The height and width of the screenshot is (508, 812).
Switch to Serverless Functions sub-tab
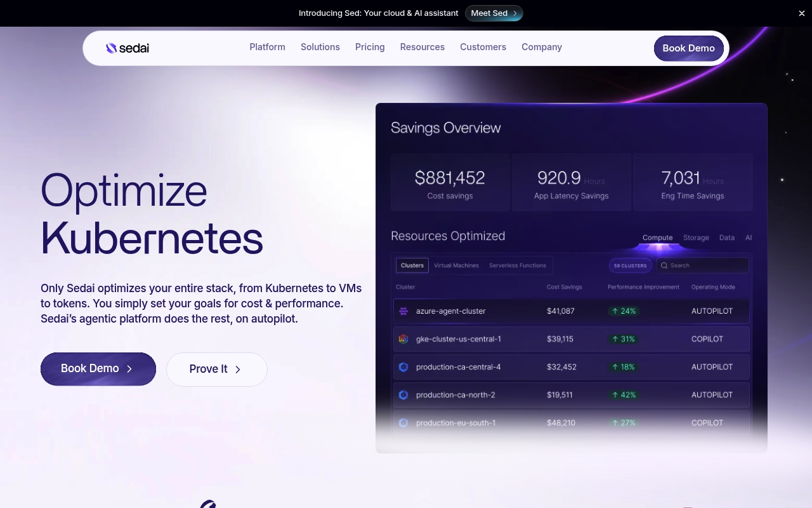[x=518, y=265]
